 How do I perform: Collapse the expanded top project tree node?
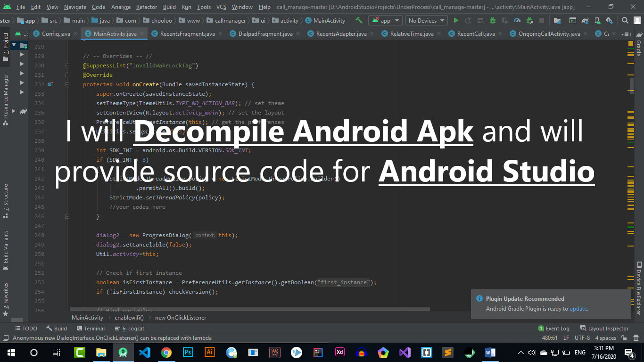15,45
